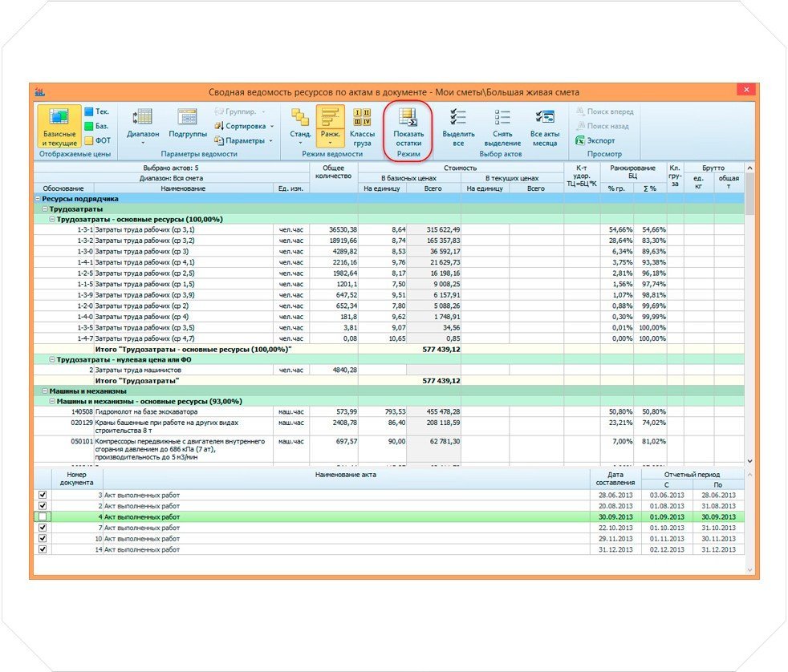Switch to Баз. base prices
788x672 pixels.
point(97,126)
